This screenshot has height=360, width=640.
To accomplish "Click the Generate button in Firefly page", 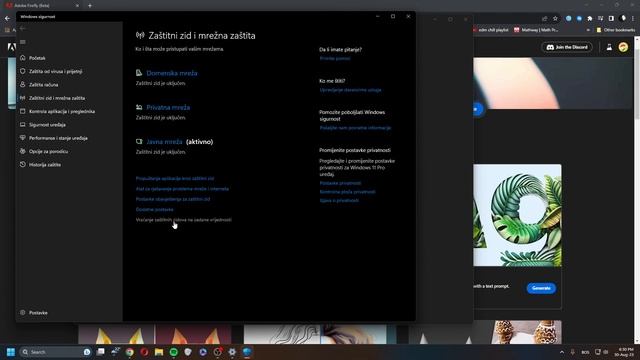I will pos(541,288).
